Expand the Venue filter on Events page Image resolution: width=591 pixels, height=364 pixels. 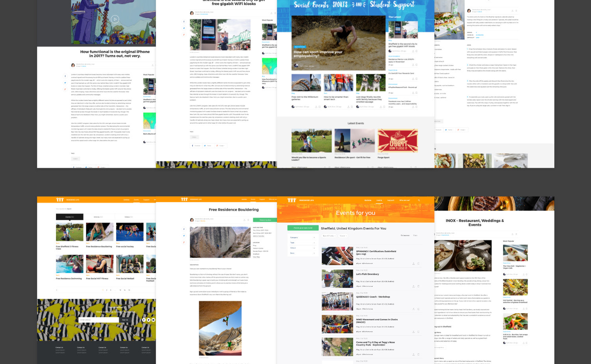302,248
